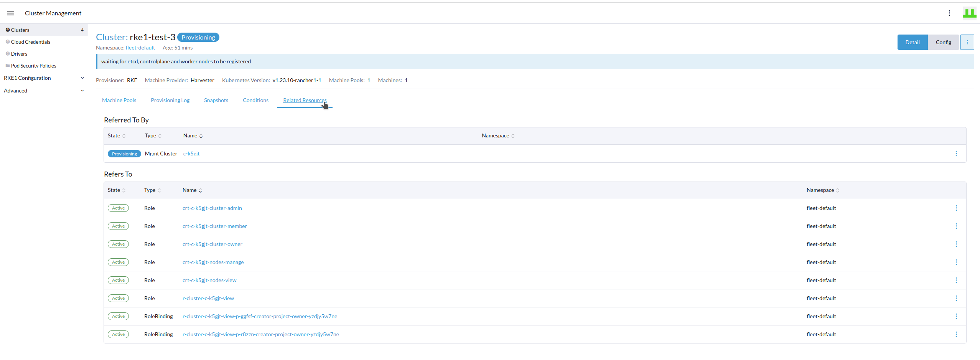Select the Related Resources tab
980x360 pixels.
tap(305, 100)
